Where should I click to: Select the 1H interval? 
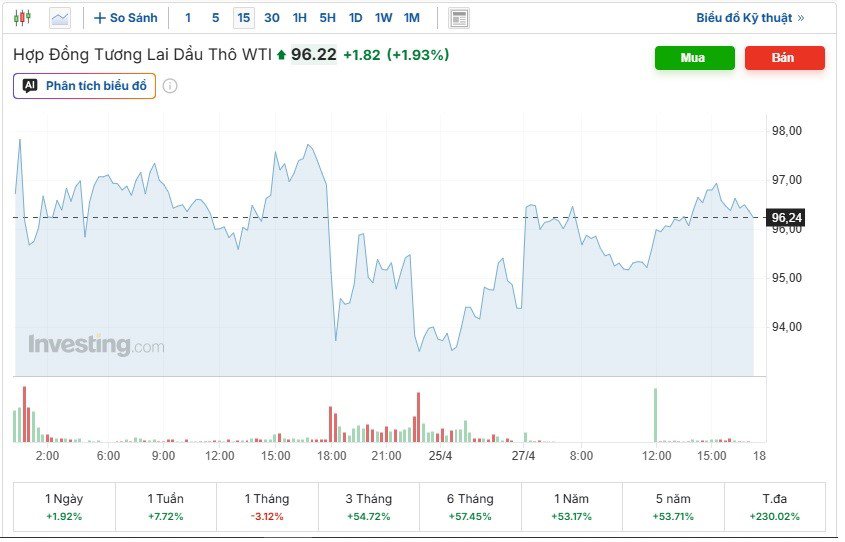click(x=300, y=18)
